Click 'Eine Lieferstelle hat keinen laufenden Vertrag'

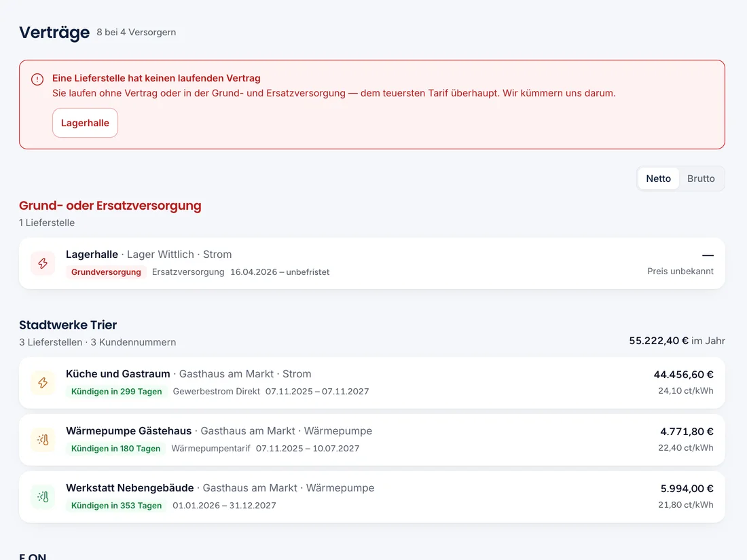[x=156, y=78]
